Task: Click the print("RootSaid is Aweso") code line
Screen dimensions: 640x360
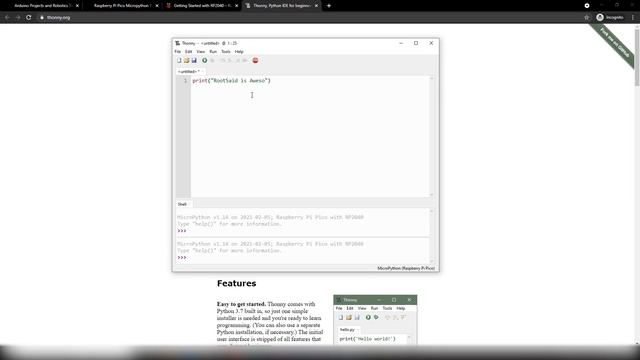Action: (231, 80)
